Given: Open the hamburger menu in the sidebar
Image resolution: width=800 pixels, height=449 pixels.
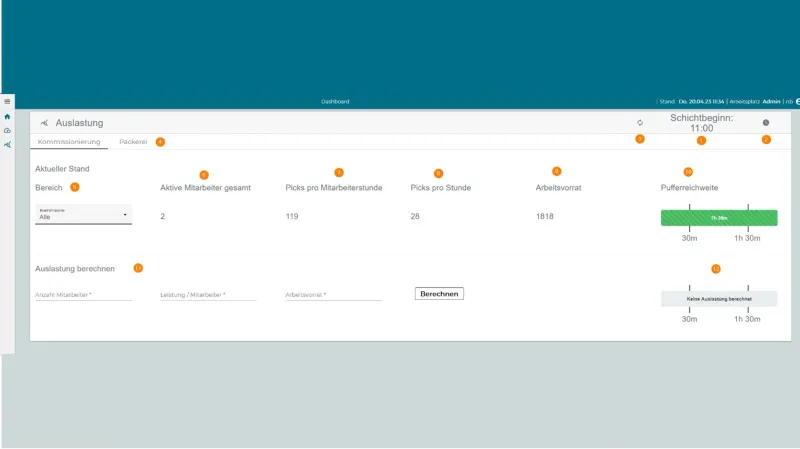Looking at the screenshot, I should click(x=7, y=102).
